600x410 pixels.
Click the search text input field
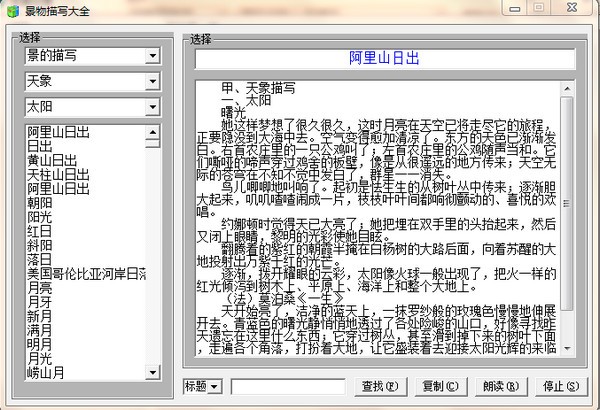click(x=288, y=386)
